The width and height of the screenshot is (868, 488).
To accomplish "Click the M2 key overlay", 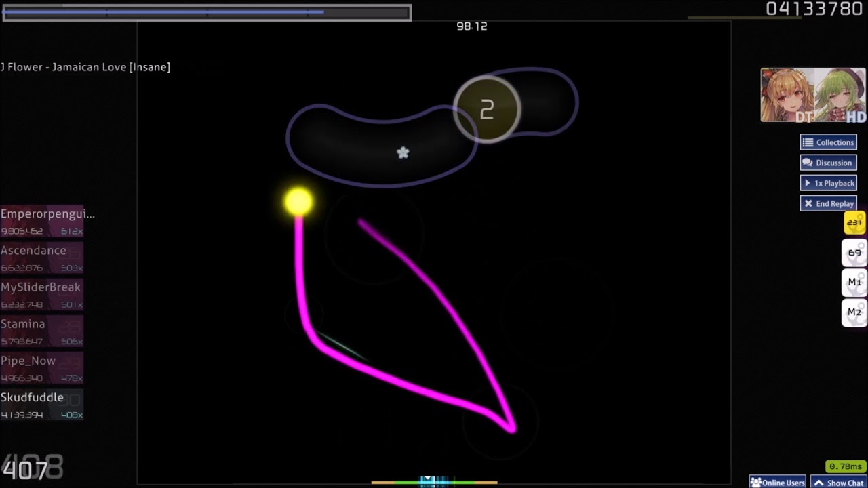I will click(x=854, y=312).
